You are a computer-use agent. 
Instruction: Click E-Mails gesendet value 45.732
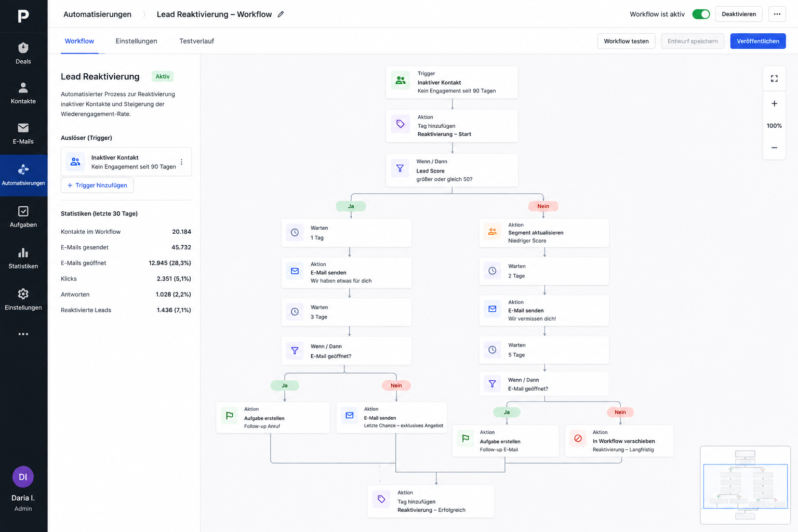(x=181, y=247)
